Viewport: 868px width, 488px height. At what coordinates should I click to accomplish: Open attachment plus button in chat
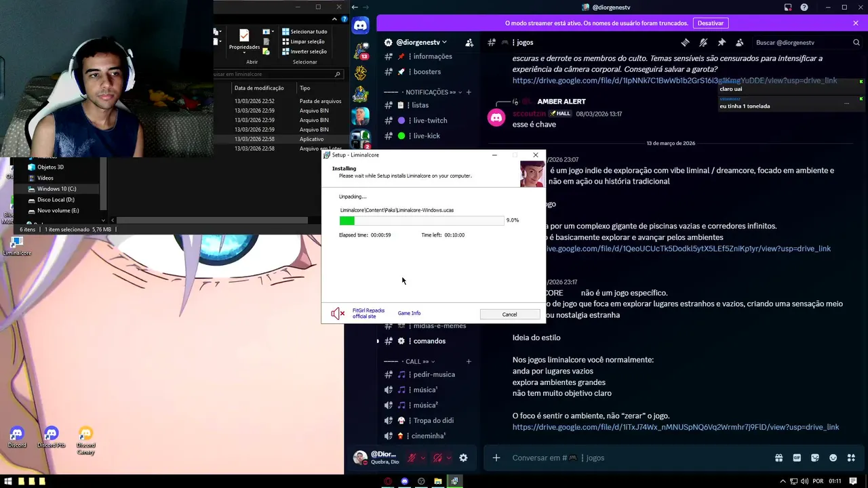[496, 458]
